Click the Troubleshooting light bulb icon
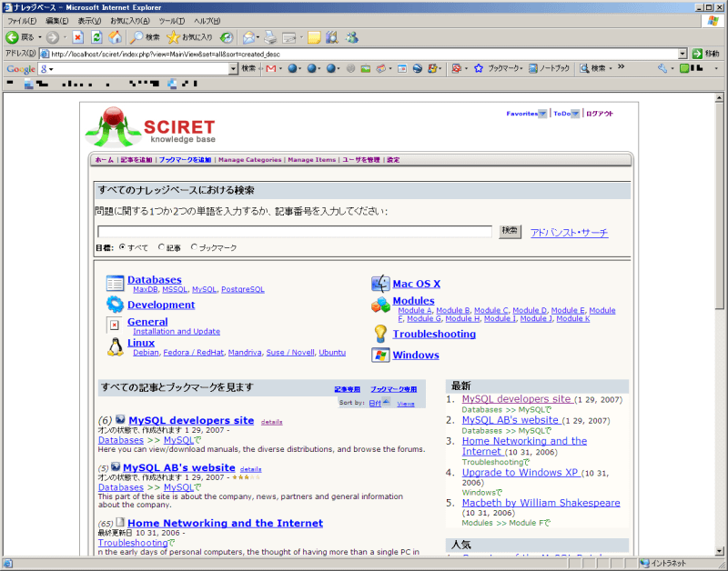This screenshot has width=728, height=571. click(x=379, y=334)
